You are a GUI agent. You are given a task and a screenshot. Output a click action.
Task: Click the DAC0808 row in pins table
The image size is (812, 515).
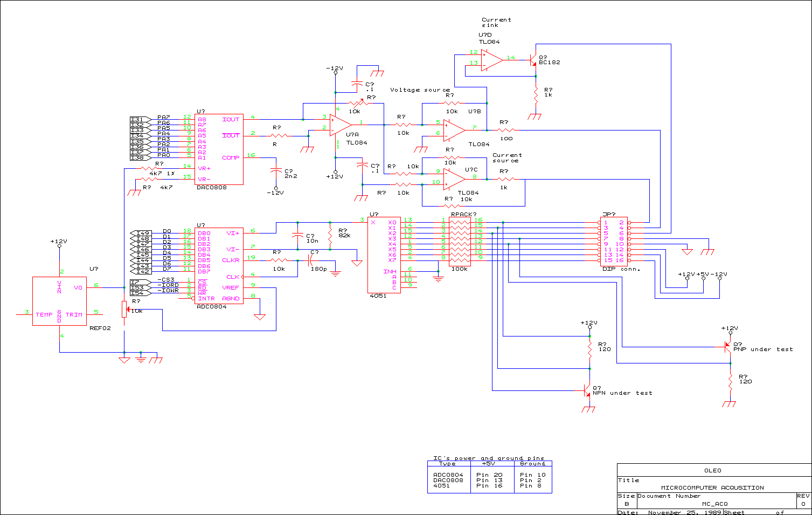point(489,480)
